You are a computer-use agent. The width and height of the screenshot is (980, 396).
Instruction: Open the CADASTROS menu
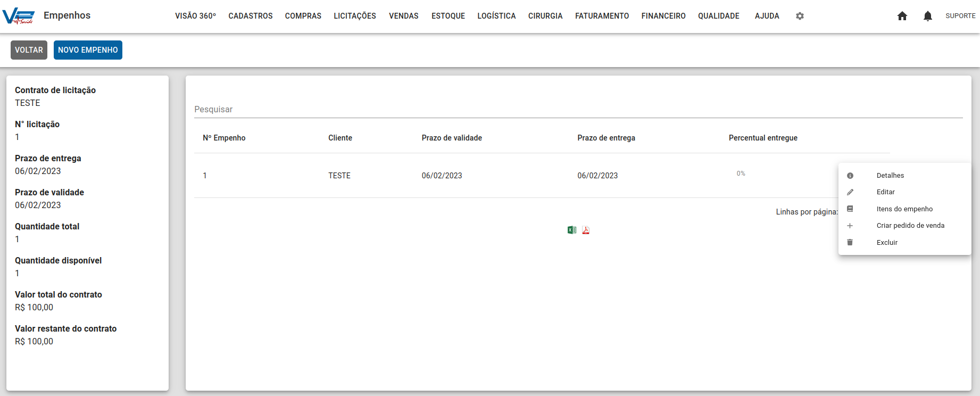[x=251, y=16]
